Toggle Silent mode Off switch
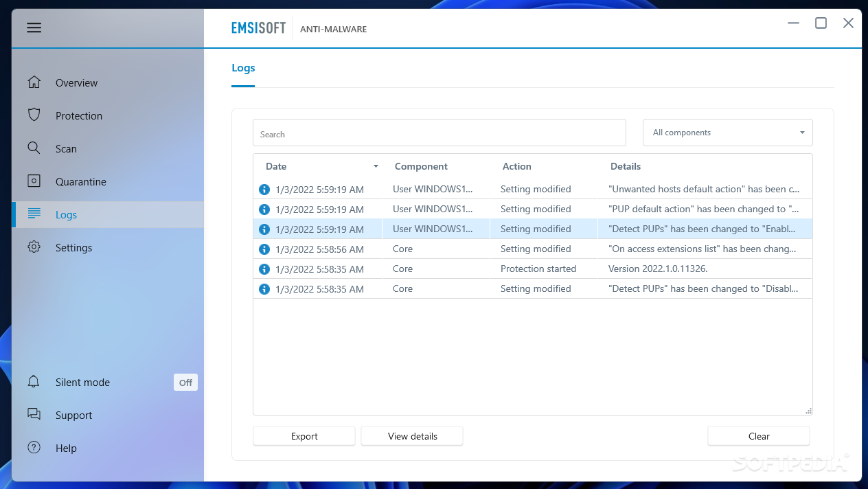The image size is (868, 489). pos(185,383)
